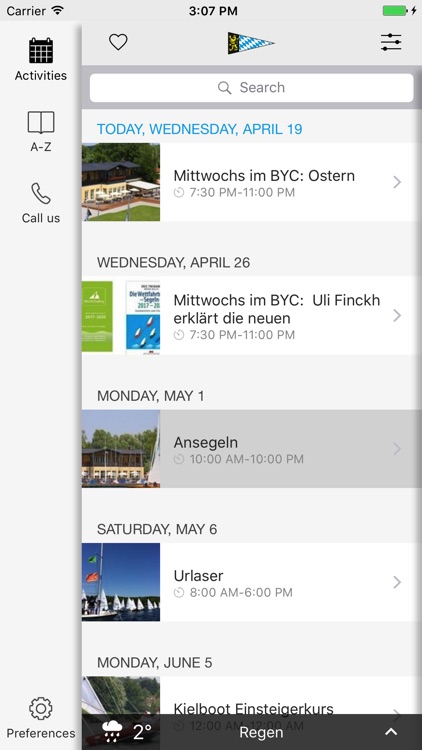Tap the 2° temperature reading
Screen dimensions: 422x750
coord(142,732)
